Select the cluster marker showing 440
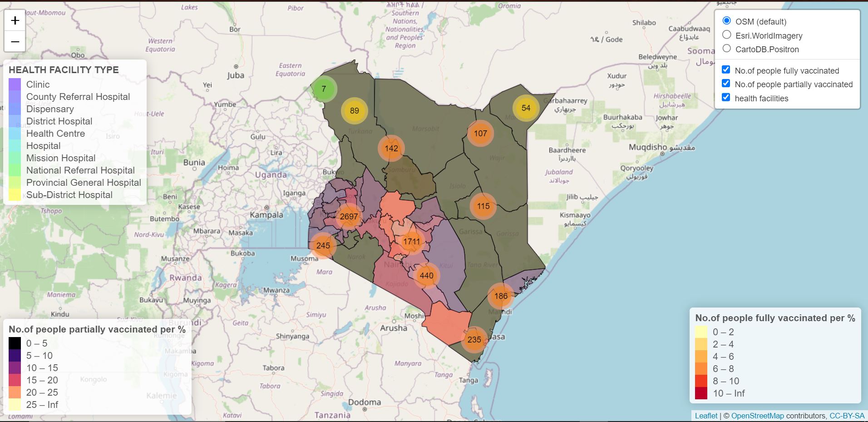 click(x=426, y=275)
